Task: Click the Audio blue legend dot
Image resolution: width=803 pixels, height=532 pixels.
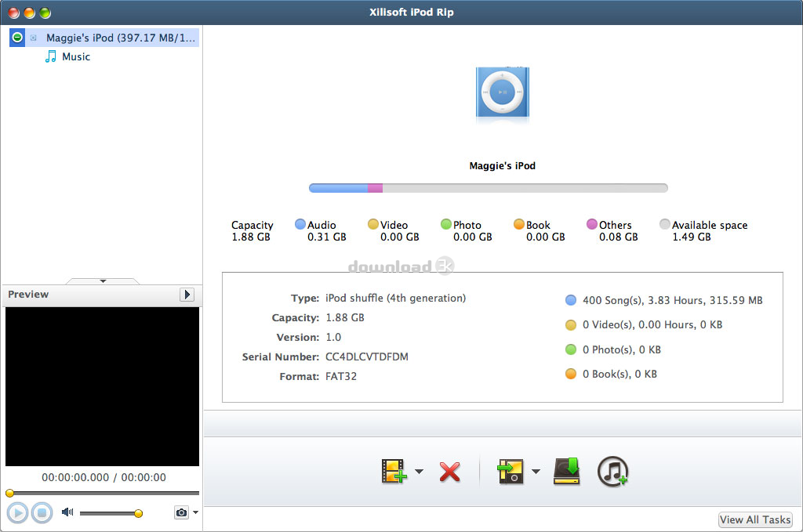Action: [x=300, y=224]
